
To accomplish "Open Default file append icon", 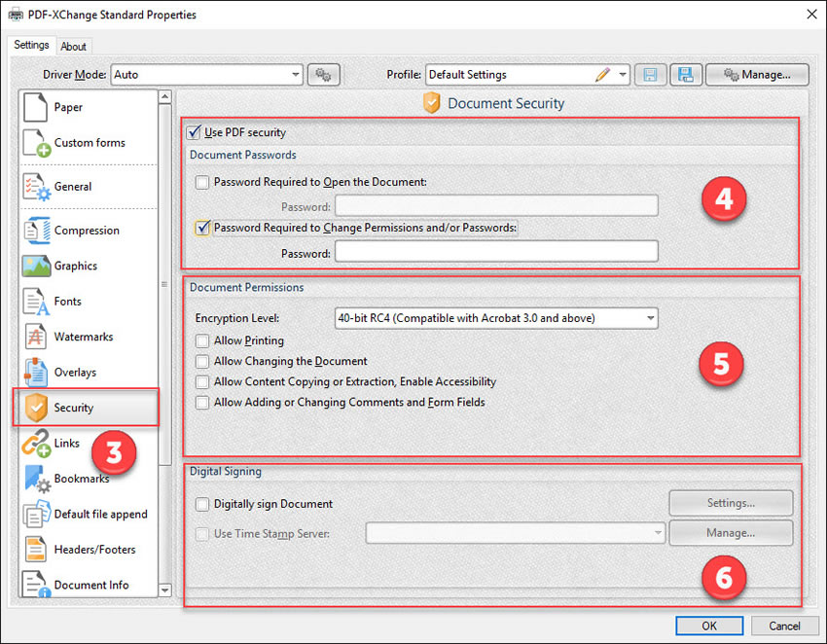I will [36, 514].
